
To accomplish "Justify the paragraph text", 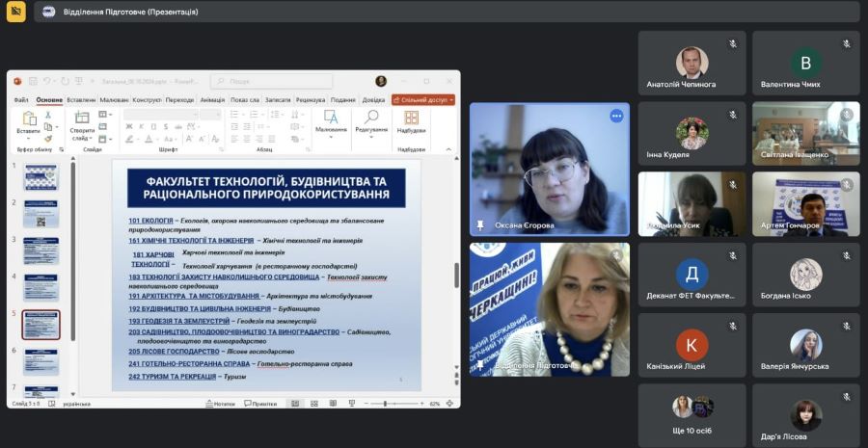I will coord(271,139).
